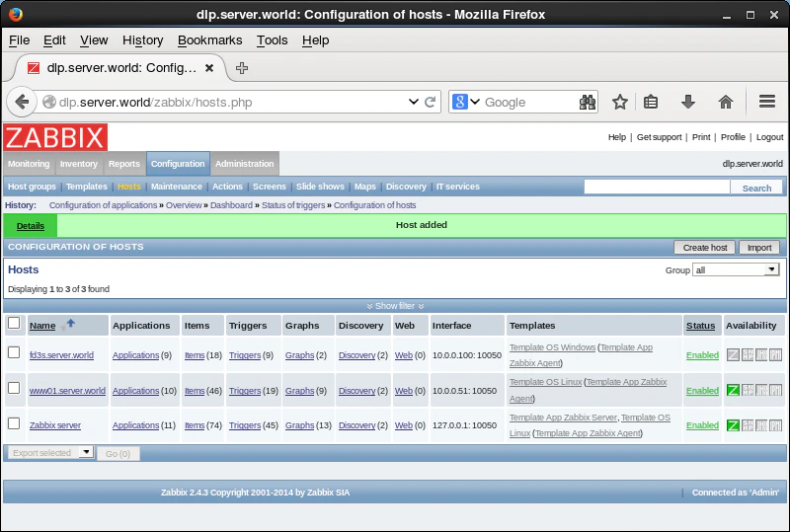
Task: Open Items link for www01.server.world
Action: 194,391
